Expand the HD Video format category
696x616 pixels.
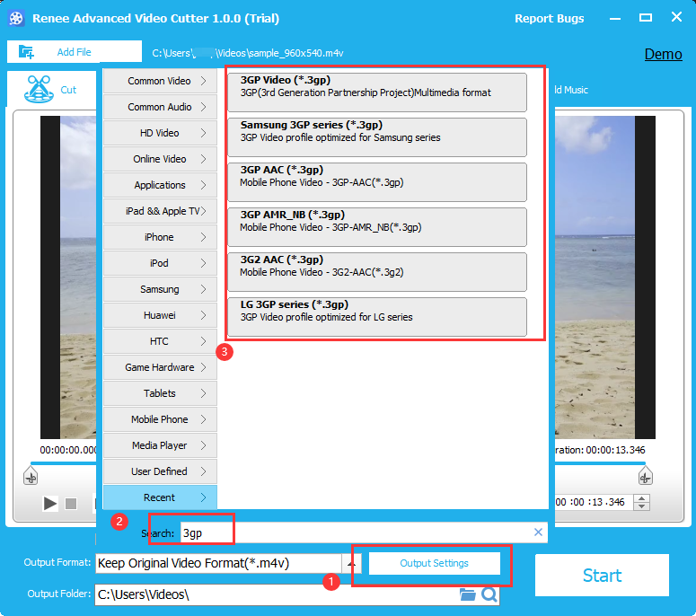click(160, 133)
